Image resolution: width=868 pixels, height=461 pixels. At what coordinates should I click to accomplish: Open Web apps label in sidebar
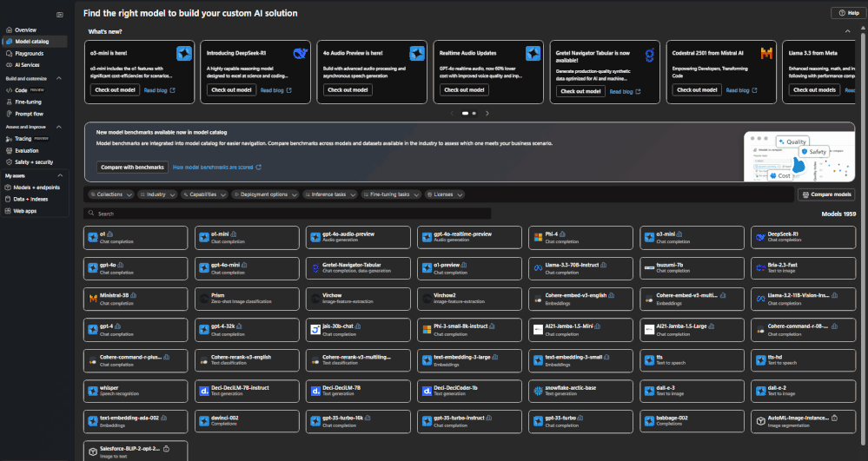[x=25, y=211]
